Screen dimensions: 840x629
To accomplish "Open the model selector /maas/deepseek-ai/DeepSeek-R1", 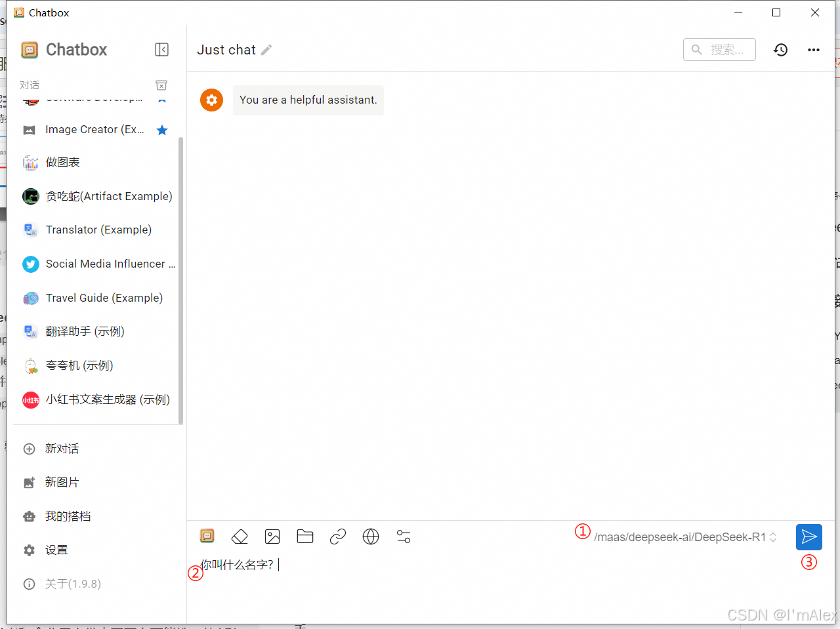I will (685, 537).
